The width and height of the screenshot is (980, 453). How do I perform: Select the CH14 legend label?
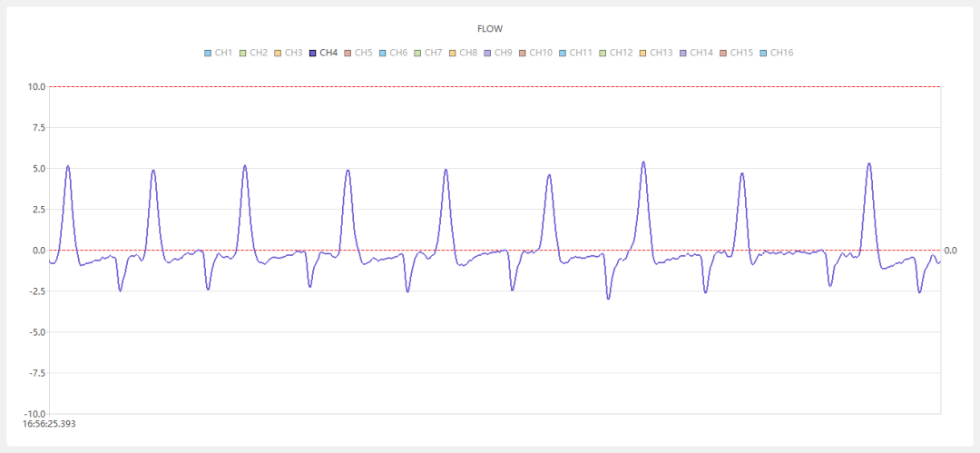pos(701,54)
